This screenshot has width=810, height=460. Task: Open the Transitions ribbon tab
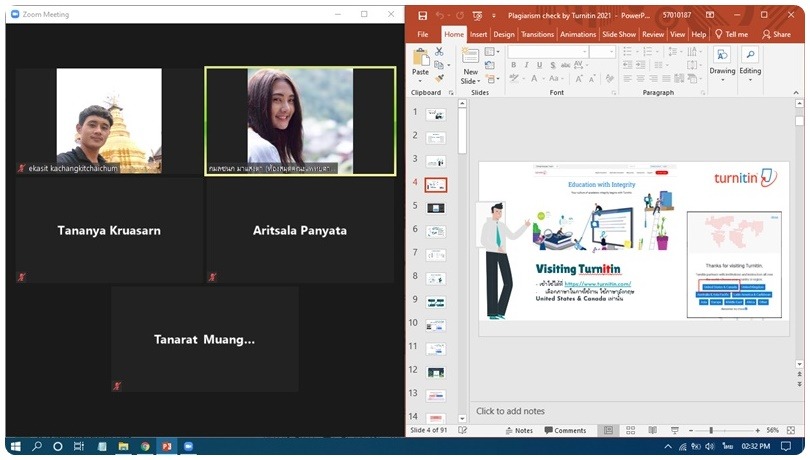click(537, 34)
